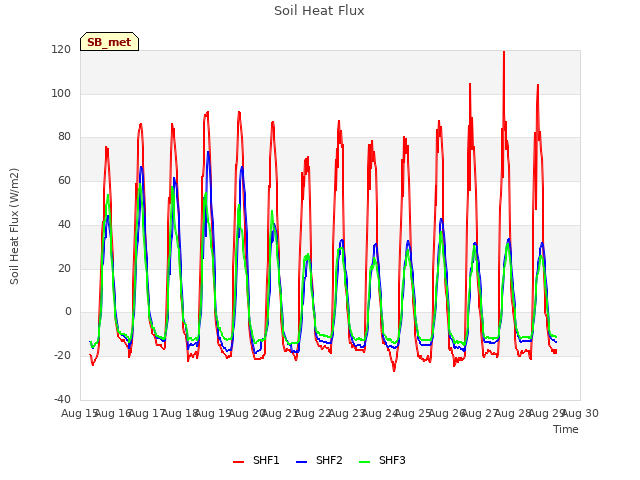This screenshot has width=640, height=480.
Task: Click the Soil Heat Flux (W/m2) axis title
Action: [x=14, y=226]
